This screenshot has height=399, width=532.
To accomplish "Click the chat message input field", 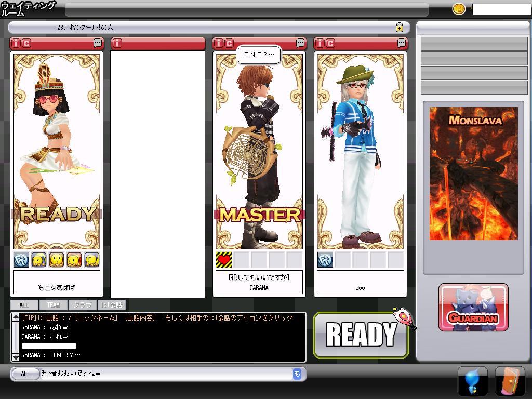I will click(166, 374).
